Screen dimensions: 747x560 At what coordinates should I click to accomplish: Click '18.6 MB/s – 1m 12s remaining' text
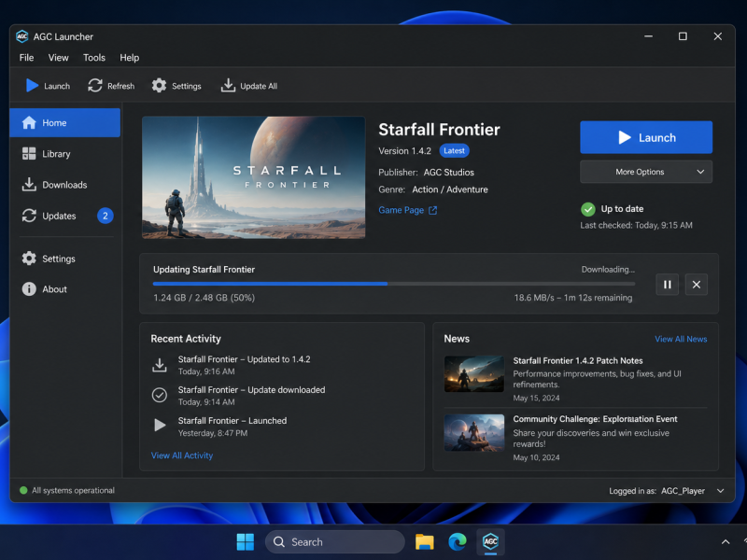pyautogui.click(x=573, y=298)
